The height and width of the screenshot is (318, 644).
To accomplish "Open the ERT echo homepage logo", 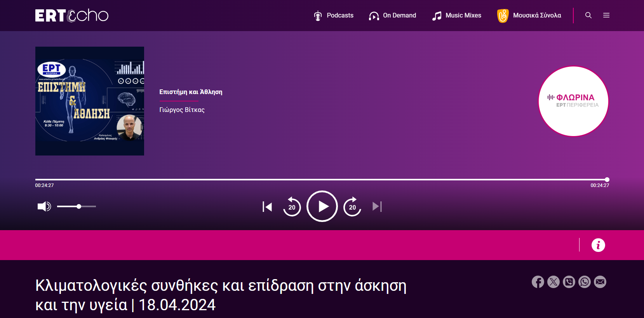I will pyautogui.click(x=72, y=16).
